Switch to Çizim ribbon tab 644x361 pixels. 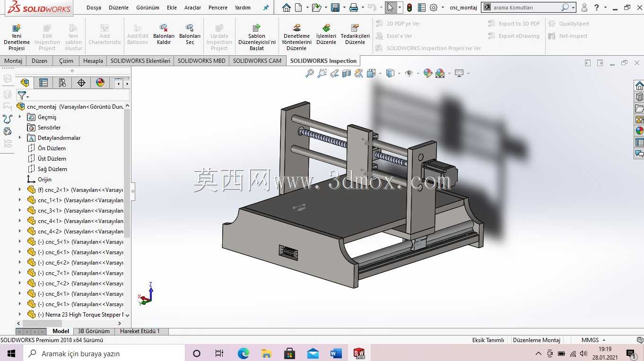click(66, 60)
